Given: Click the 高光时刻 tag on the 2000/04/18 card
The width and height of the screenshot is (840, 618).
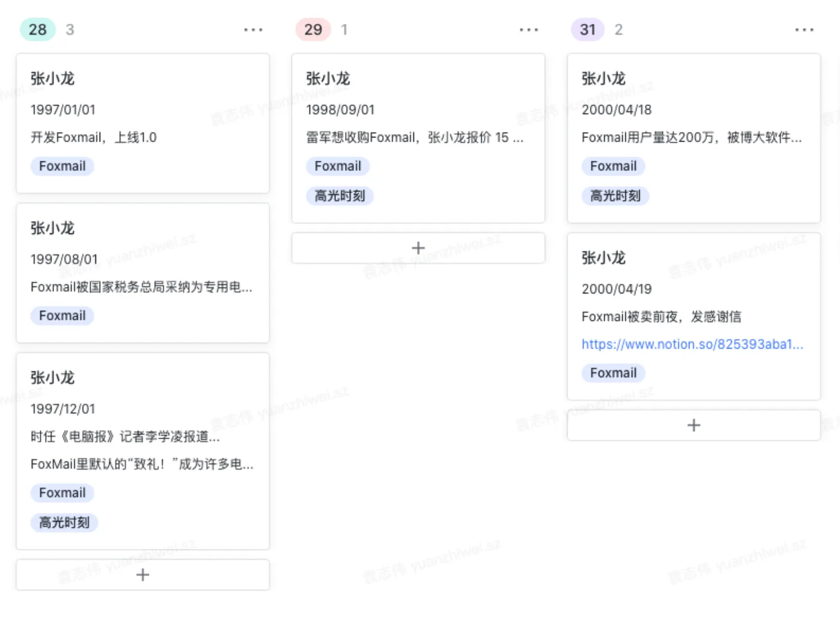Looking at the screenshot, I should (x=615, y=196).
